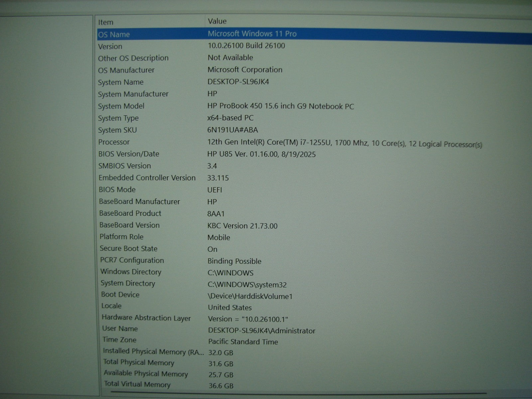Select the Boot Device row

click(120, 295)
